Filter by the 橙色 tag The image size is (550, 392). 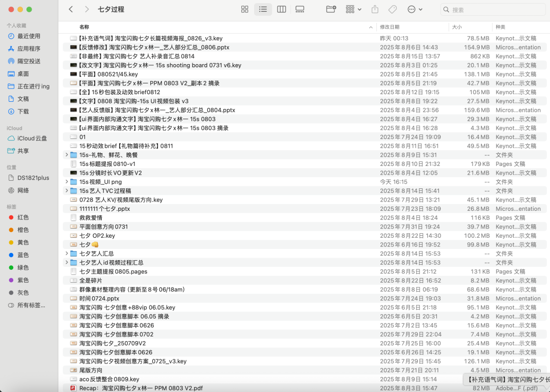[23, 230]
